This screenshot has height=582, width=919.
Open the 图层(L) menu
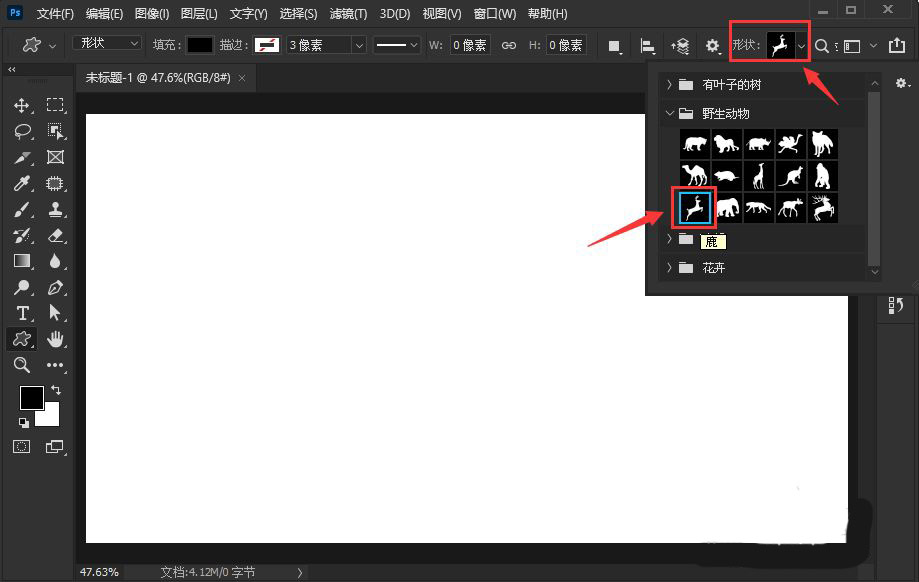[x=198, y=14]
